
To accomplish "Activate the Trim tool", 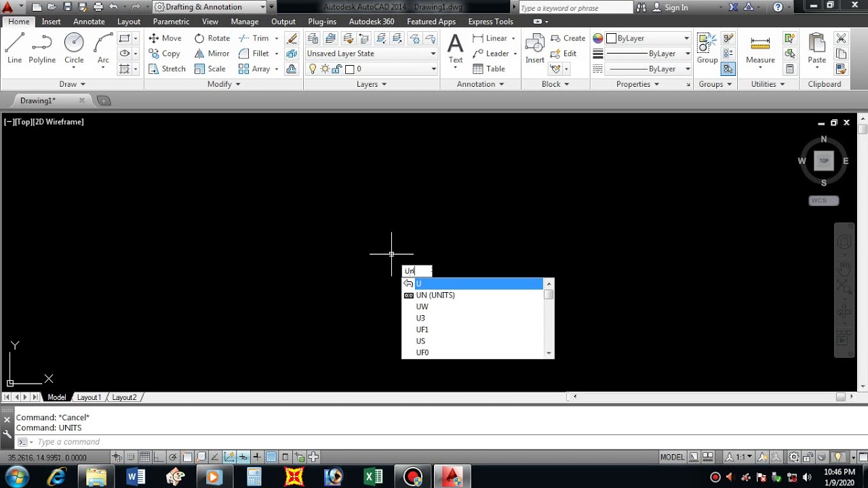I will pos(254,38).
